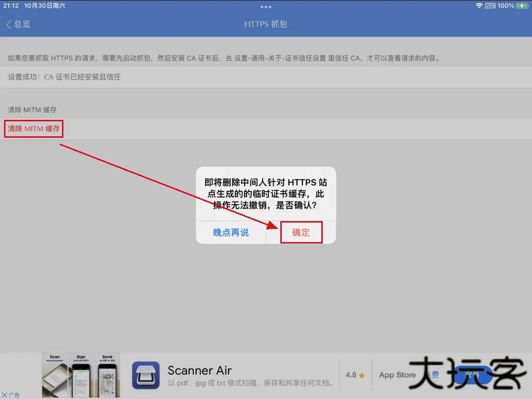The height and width of the screenshot is (399, 532).
Task: Tap the 清除 MITM 缓存 red button
Action: click(x=33, y=129)
